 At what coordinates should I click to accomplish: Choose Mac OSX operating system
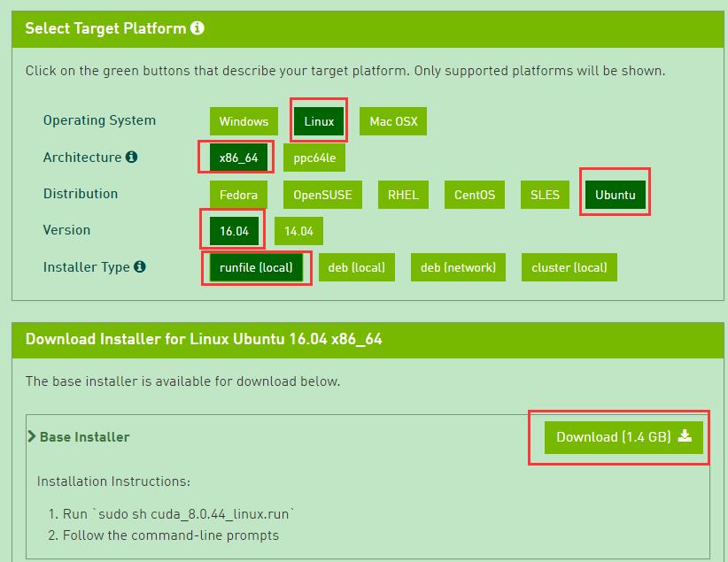(x=393, y=121)
